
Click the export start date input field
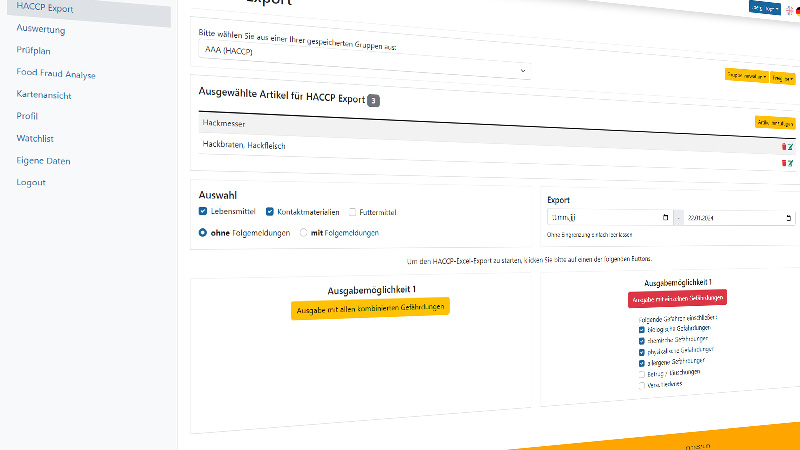610,217
